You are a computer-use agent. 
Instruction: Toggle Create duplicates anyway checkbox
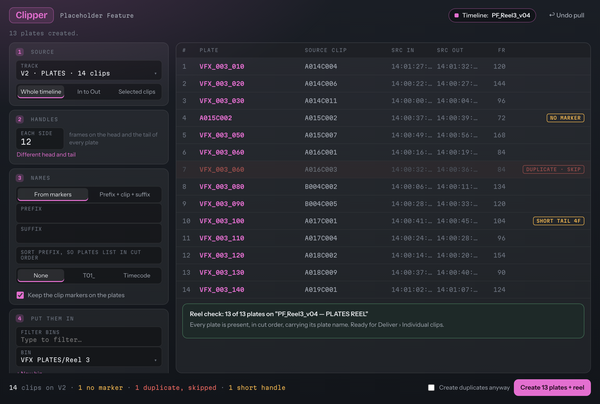click(x=431, y=388)
